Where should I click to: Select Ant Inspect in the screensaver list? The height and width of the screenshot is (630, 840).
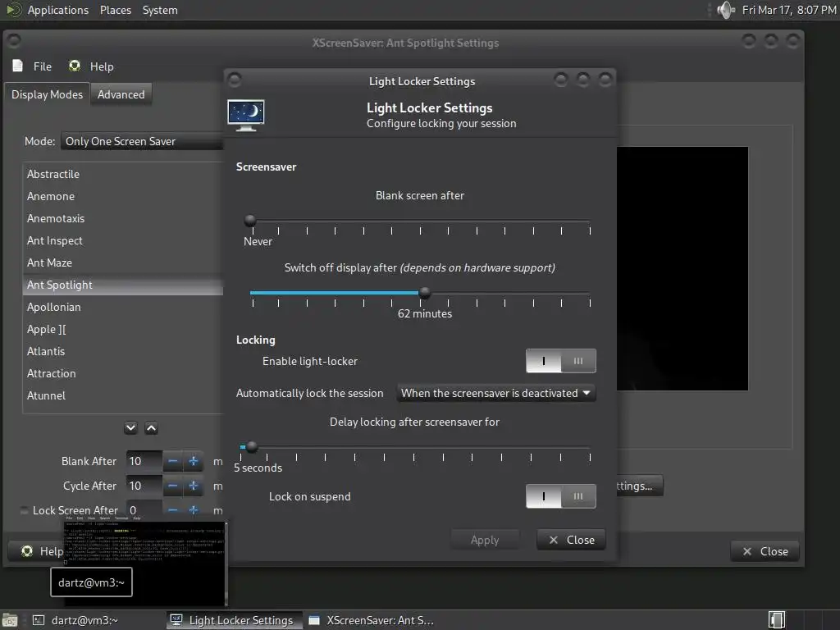(123, 240)
